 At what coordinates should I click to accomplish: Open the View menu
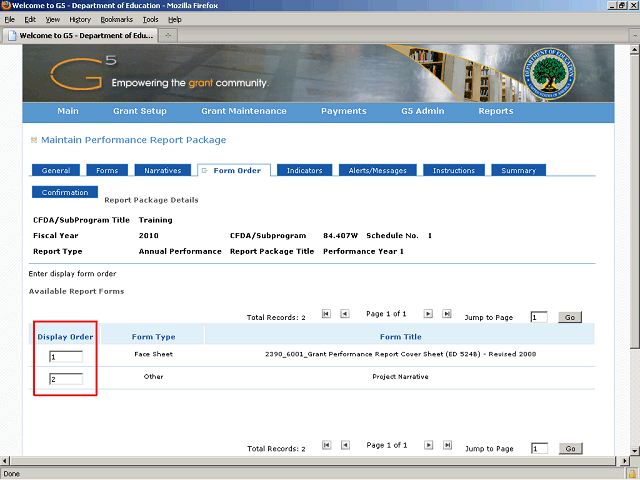coord(53,20)
